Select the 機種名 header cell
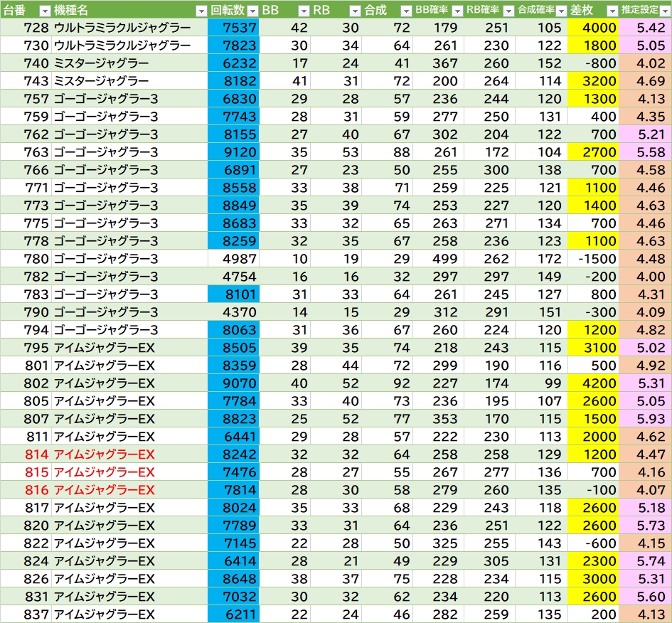 click(129, 10)
